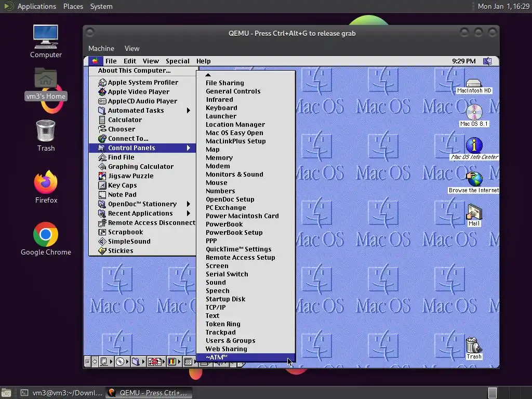Select Macintosh HD desktop icon
The image size is (532, 399).
(474, 86)
